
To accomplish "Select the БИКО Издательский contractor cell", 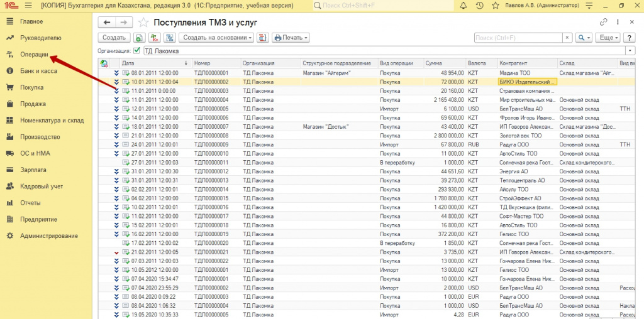I will pyautogui.click(x=527, y=82).
